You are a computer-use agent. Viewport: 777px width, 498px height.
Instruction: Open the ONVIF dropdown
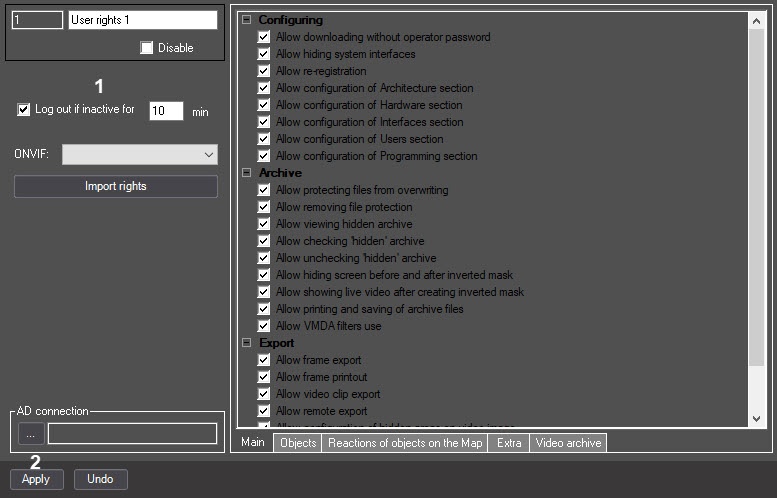(140, 155)
